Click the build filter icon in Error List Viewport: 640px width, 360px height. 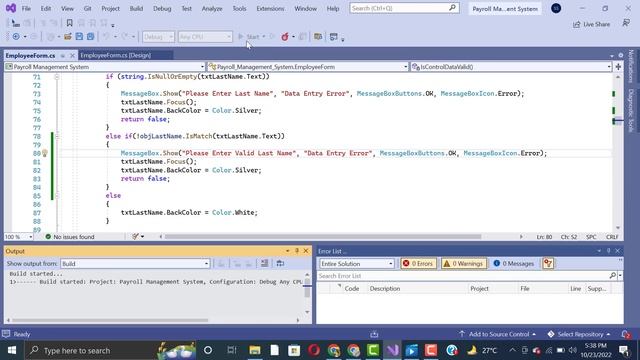[548, 264]
